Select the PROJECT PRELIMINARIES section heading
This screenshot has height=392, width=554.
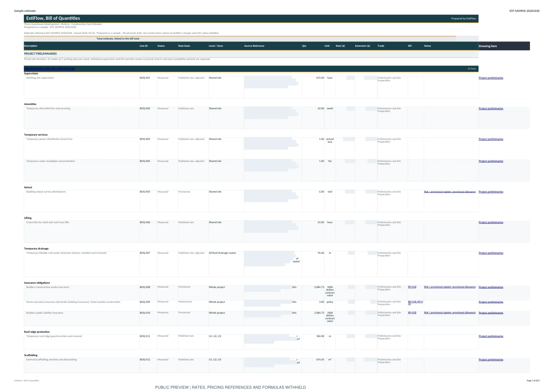(x=40, y=54)
